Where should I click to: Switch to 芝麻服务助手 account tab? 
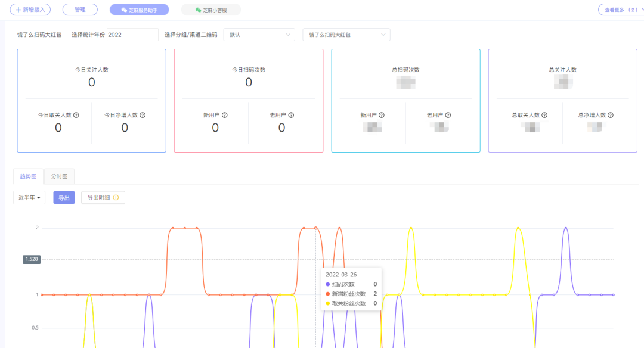coord(139,10)
